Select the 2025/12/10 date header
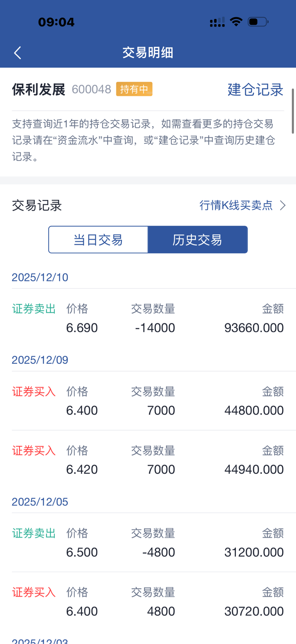The height and width of the screenshot is (644, 296). tap(40, 277)
